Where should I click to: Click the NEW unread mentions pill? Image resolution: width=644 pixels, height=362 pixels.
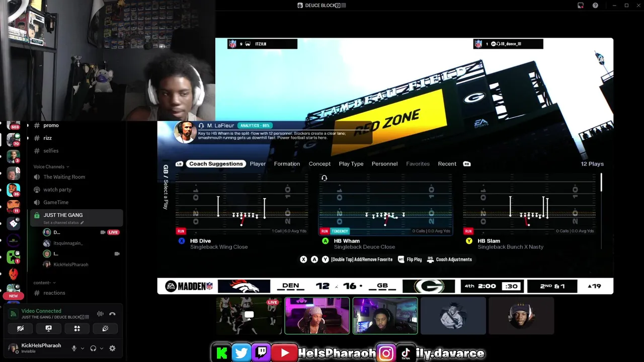pos(13,296)
